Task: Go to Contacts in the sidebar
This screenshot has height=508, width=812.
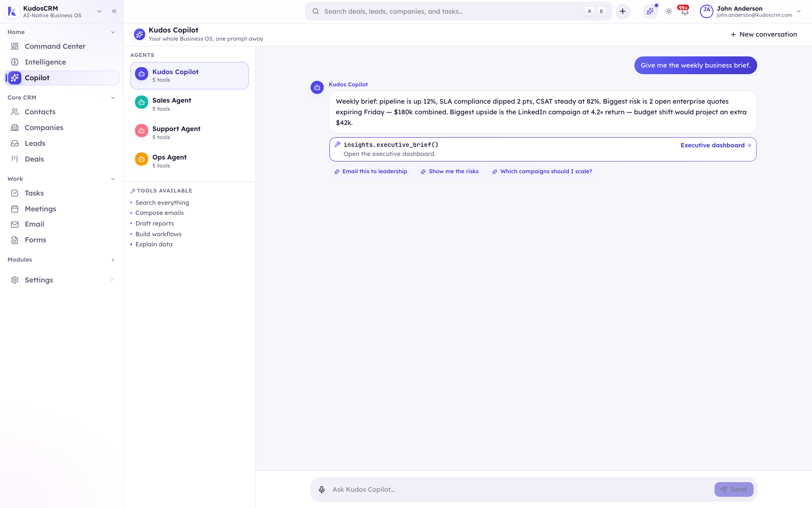Action: point(62,112)
